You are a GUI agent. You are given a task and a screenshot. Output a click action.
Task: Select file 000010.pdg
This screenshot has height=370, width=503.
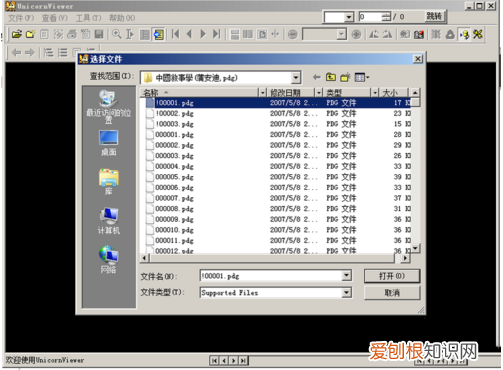(175, 230)
